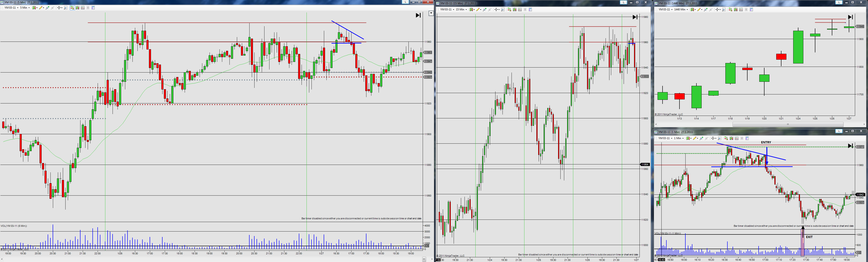This screenshot has width=868, height=262.
Task: Open draw tools pencil in 15 Min chart
Action: click(x=478, y=9)
